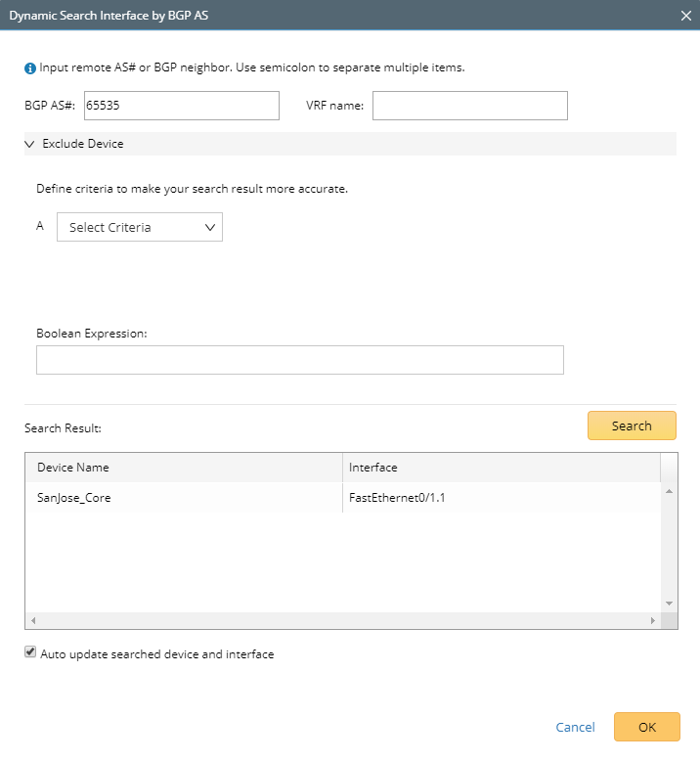Click the BGP AS# input field

(182, 106)
